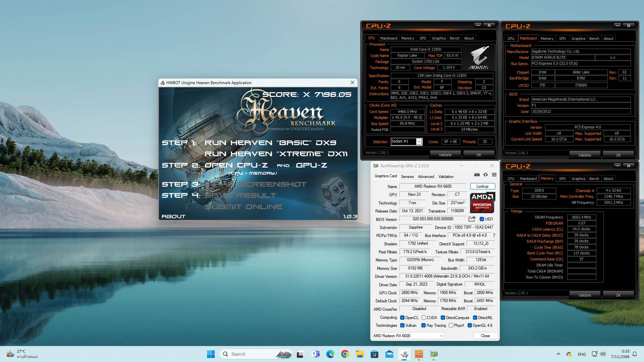Image resolution: width=644 pixels, height=362 pixels.
Task: Click RUN HEAVEN "BASIC" DX9
Action: coord(270,143)
